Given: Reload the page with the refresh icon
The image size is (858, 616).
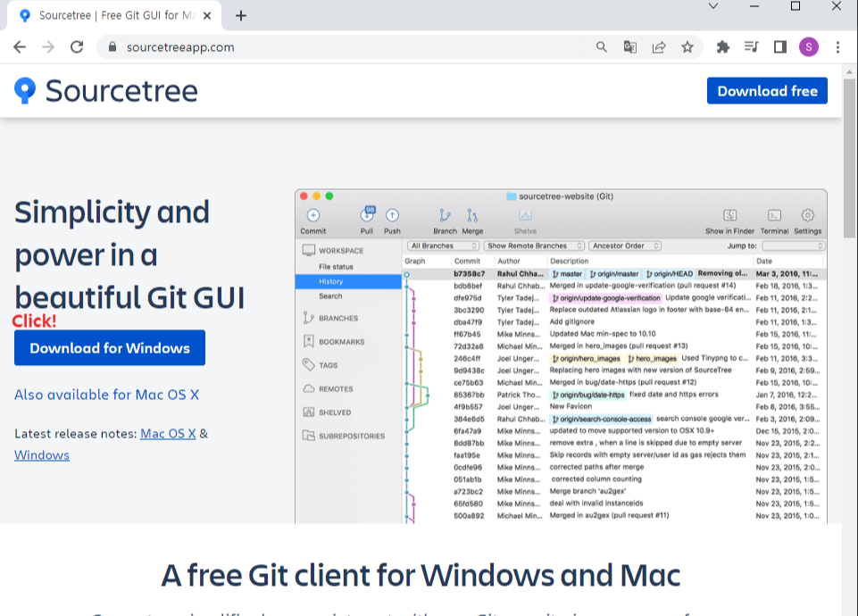Looking at the screenshot, I should point(77,47).
